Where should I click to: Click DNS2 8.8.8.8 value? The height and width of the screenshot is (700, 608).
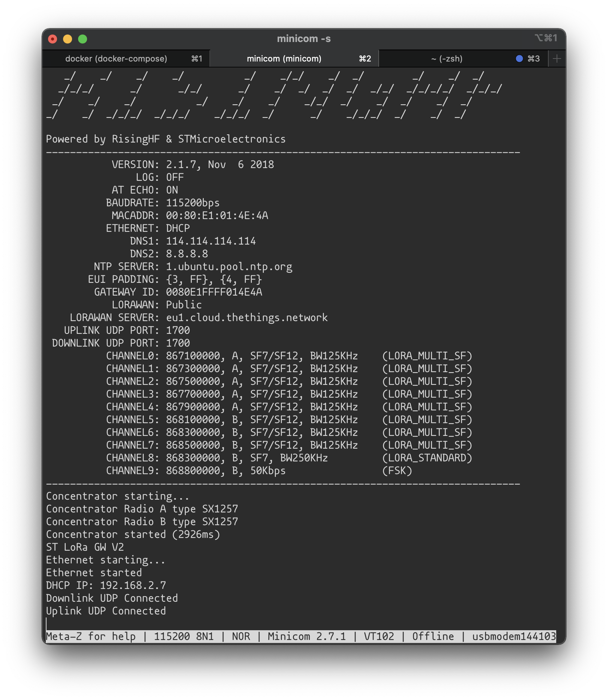click(187, 254)
